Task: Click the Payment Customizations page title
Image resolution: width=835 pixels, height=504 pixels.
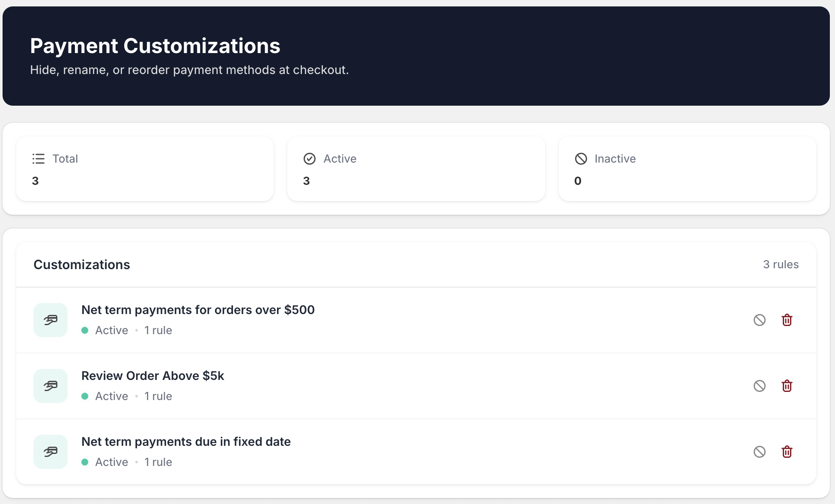Action: 155,45
